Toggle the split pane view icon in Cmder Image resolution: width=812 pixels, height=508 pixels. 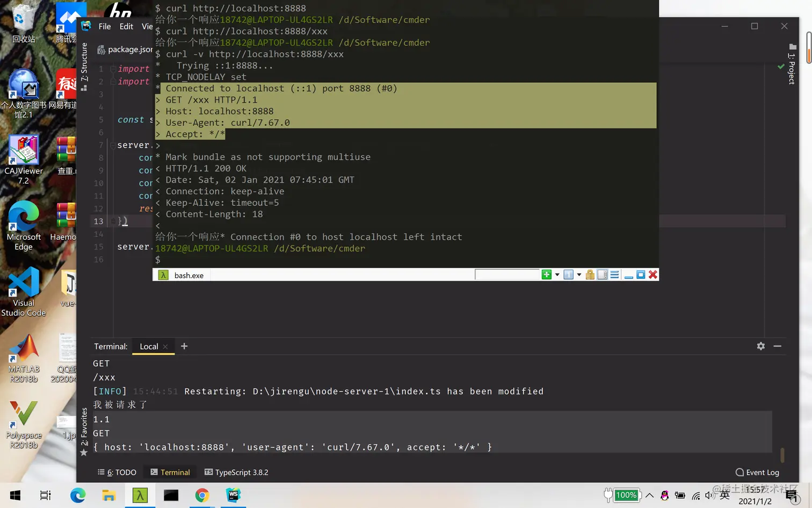603,275
